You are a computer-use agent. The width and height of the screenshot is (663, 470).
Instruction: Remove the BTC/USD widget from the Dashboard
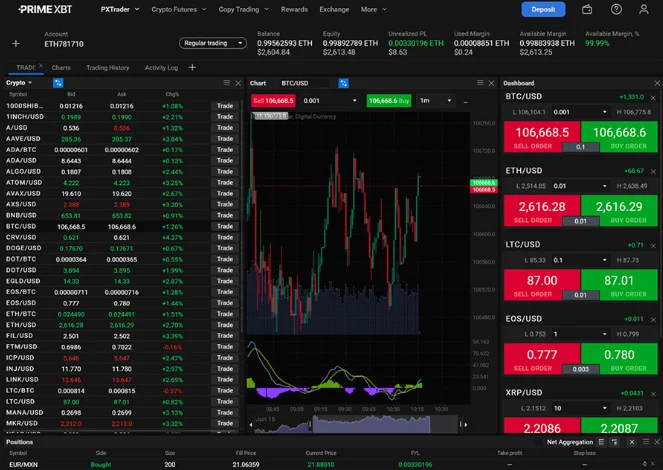pyautogui.click(x=653, y=97)
